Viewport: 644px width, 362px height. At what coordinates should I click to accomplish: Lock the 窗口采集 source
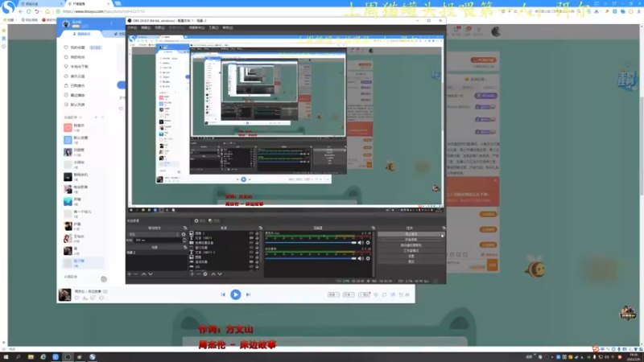point(257,248)
